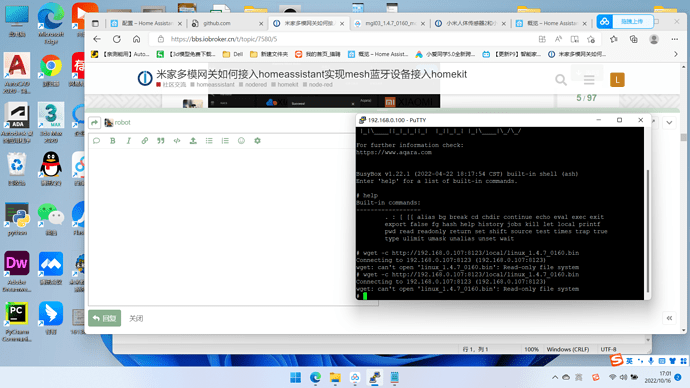Image resolution: width=690 pixels, height=388 pixels.
Task: Collapse the reply composer with chevron
Action: 669,123
